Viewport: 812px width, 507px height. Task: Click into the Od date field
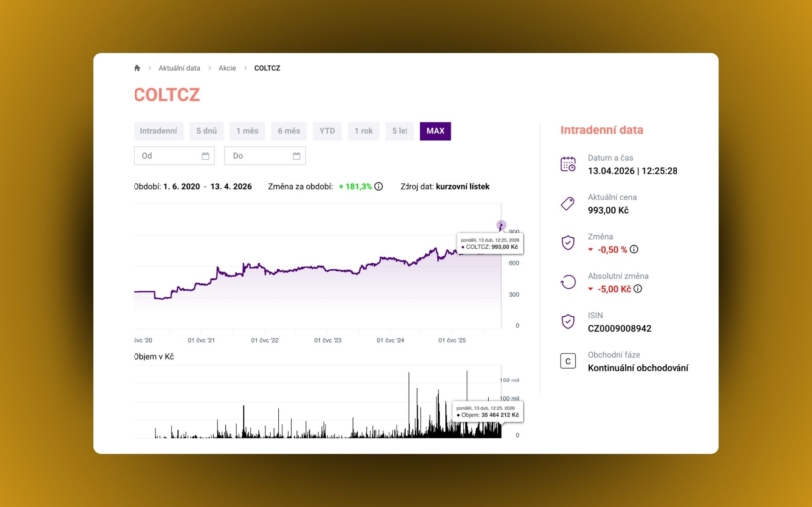pyautogui.click(x=167, y=156)
